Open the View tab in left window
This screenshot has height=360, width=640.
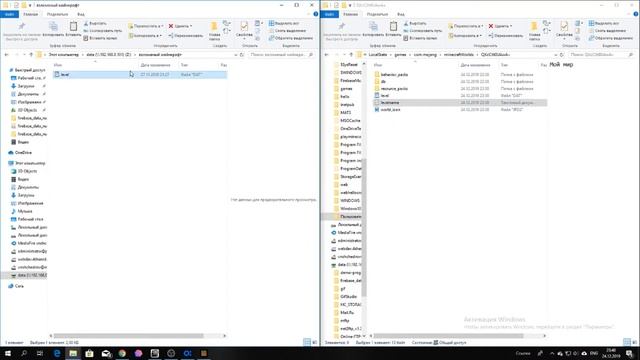tap(81, 14)
